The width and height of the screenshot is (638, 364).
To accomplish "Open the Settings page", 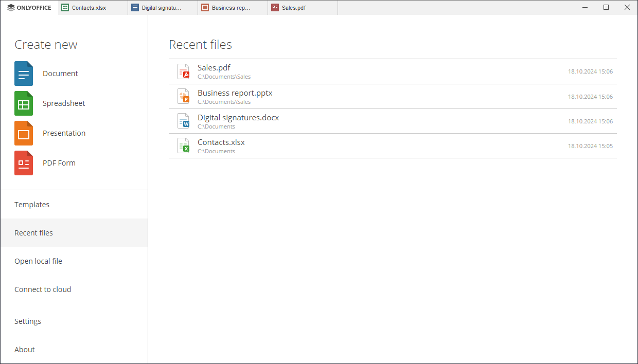I will (x=28, y=321).
